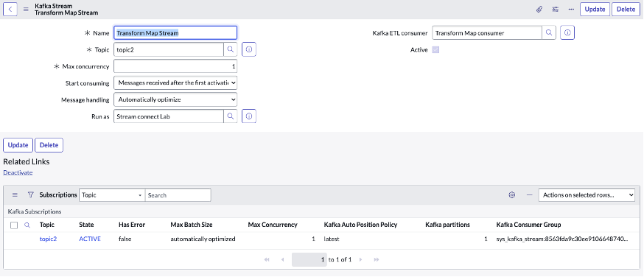Screen dimensions: 644x277
Task: Click the sys_kafka_stream consumer group cell
Action: coord(562,239)
